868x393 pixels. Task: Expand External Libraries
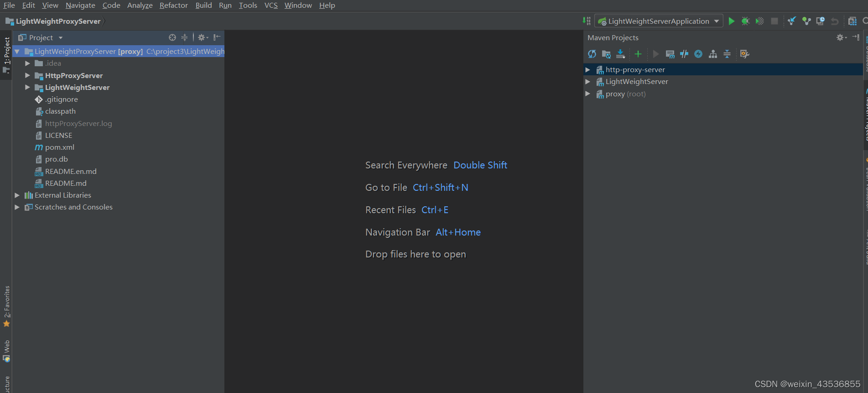[x=17, y=195]
